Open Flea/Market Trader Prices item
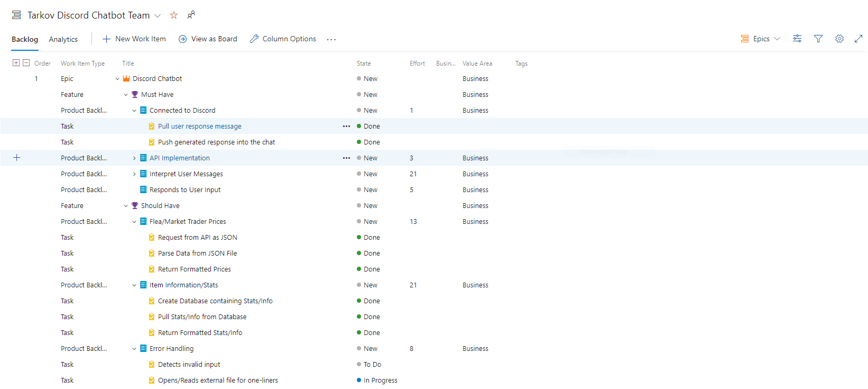The height and width of the screenshot is (389, 868). [x=188, y=222]
